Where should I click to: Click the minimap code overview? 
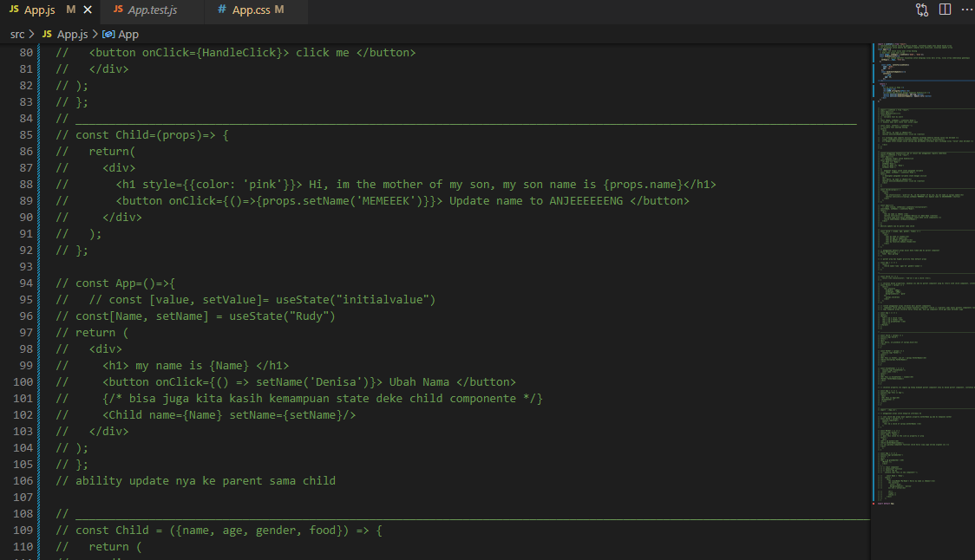(923, 273)
